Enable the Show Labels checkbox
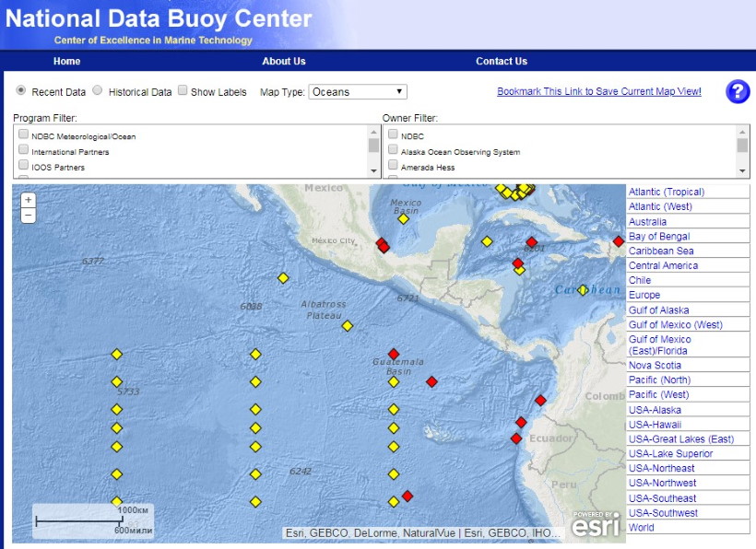The height and width of the screenshot is (549, 756). pos(183,91)
